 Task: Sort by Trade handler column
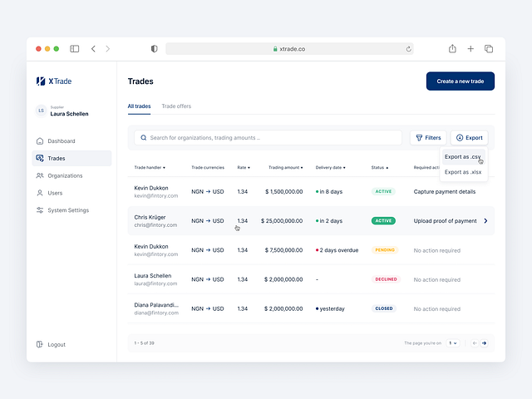pos(150,168)
